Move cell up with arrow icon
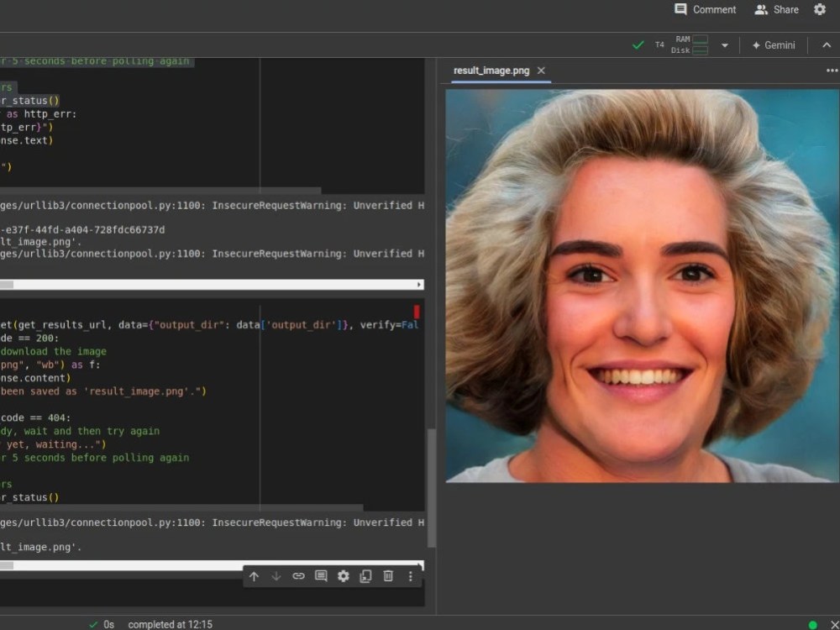Image resolution: width=840 pixels, height=630 pixels. (x=254, y=576)
